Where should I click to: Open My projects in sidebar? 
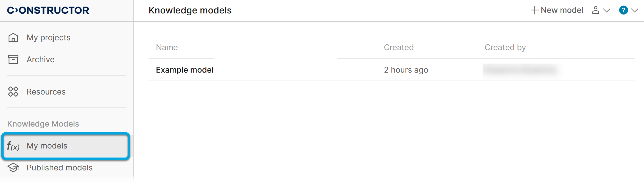[48, 38]
